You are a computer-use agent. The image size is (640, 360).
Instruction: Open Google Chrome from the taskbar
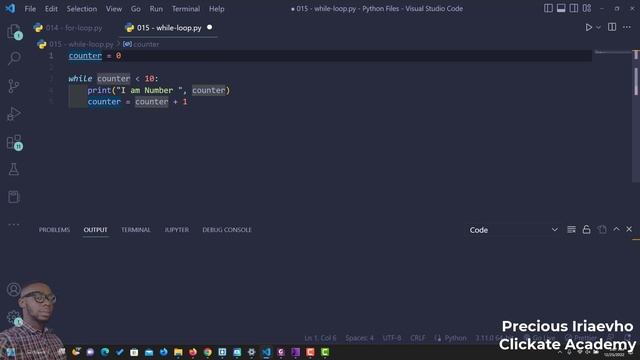pos(208,352)
